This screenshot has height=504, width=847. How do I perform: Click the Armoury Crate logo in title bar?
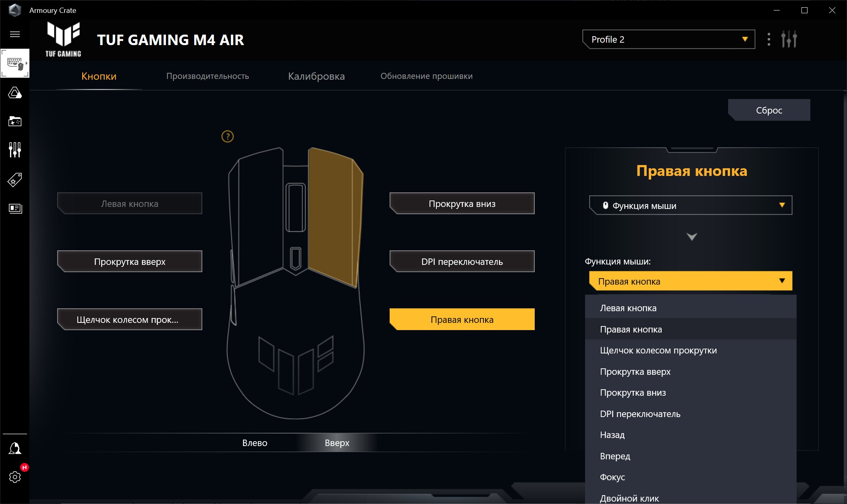point(15,10)
